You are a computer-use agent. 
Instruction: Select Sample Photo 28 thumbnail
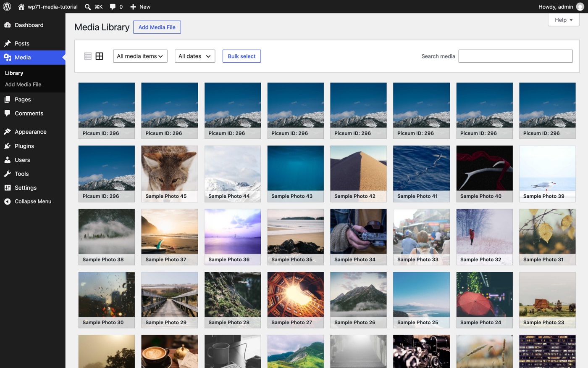[x=233, y=300]
